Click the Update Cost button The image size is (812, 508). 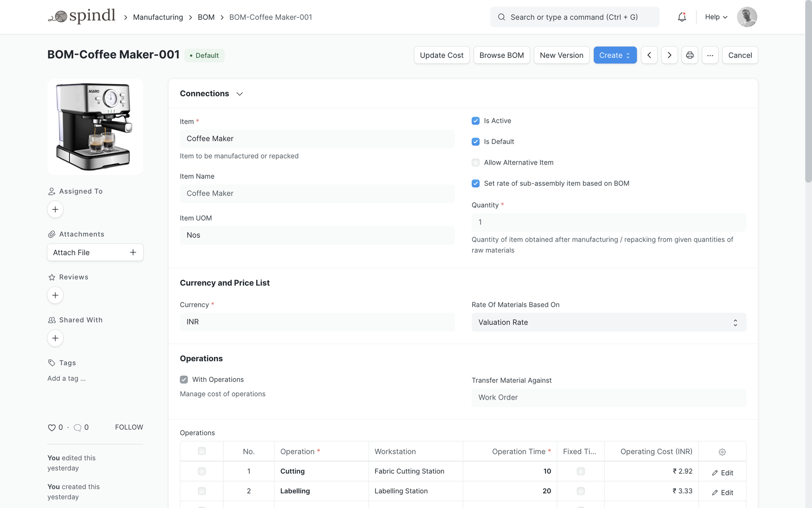[x=441, y=55]
